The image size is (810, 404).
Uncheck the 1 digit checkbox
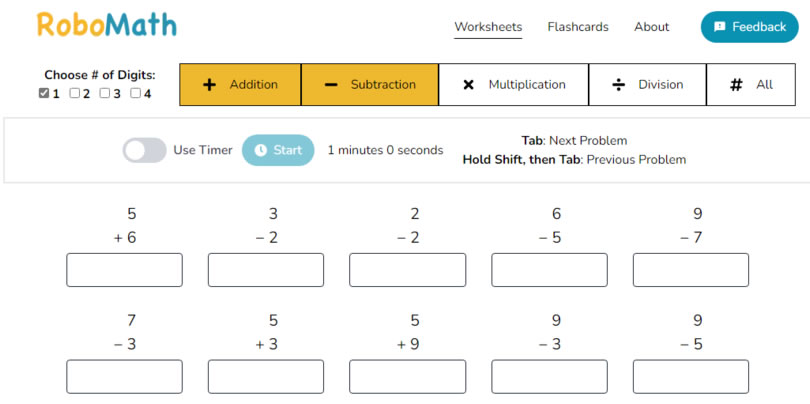coord(44,94)
